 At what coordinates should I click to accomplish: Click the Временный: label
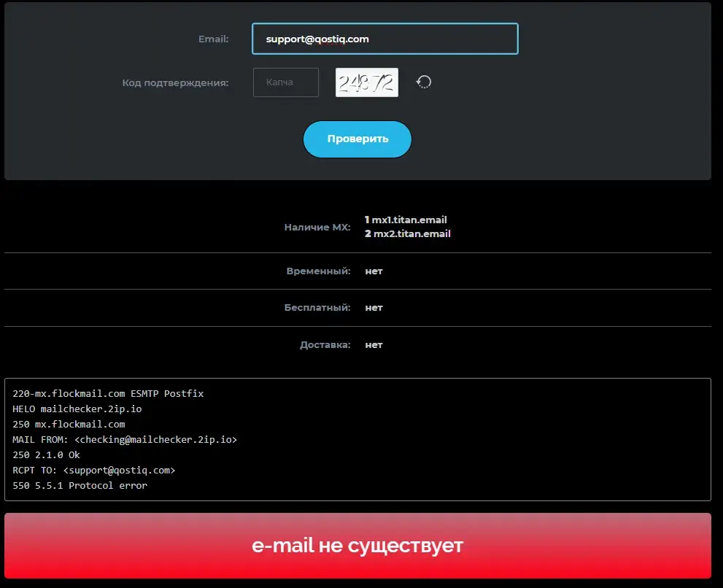click(318, 271)
